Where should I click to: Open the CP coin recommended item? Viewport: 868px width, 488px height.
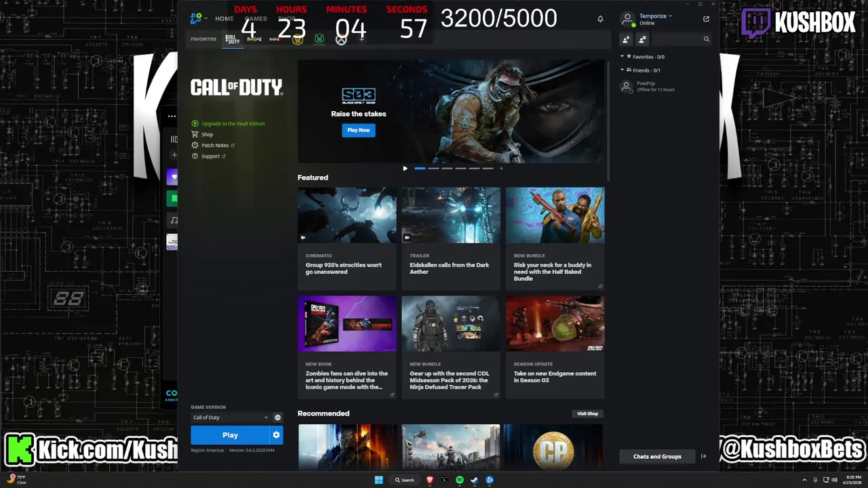pos(553,447)
